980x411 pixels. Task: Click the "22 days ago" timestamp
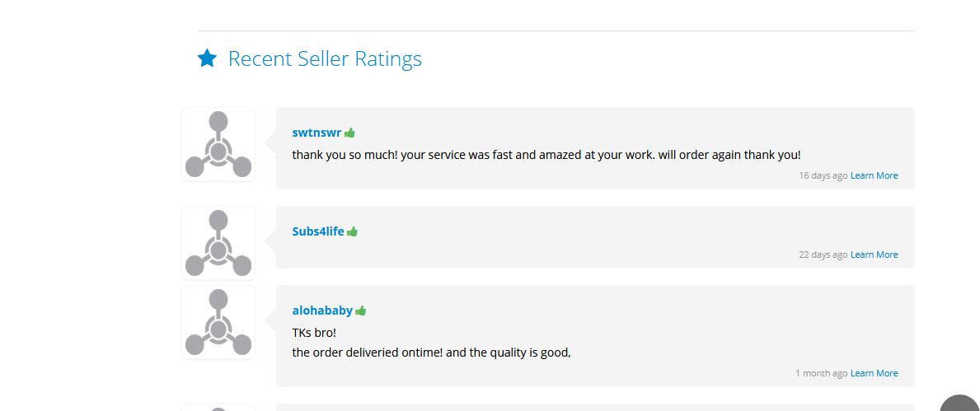[823, 255]
